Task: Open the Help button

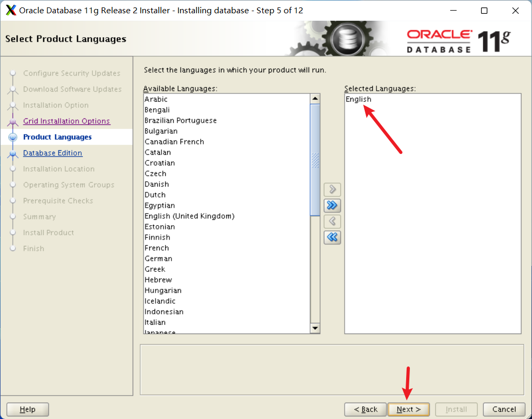Action: tap(28, 409)
